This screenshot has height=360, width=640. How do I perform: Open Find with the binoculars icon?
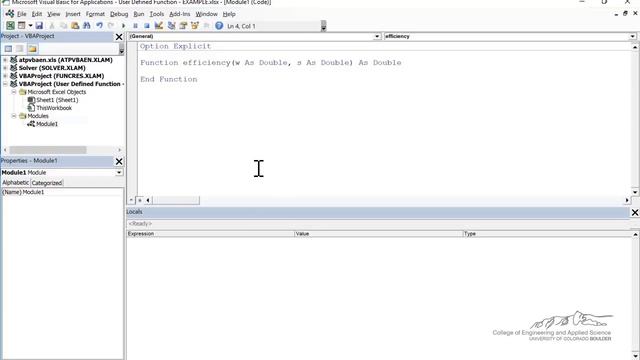click(x=87, y=26)
